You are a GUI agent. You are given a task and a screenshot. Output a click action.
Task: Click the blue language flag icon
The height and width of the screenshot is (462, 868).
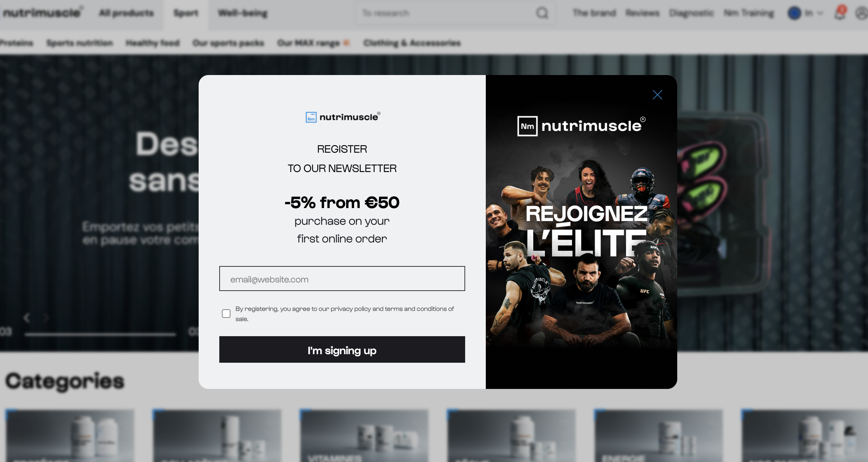pos(794,13)
